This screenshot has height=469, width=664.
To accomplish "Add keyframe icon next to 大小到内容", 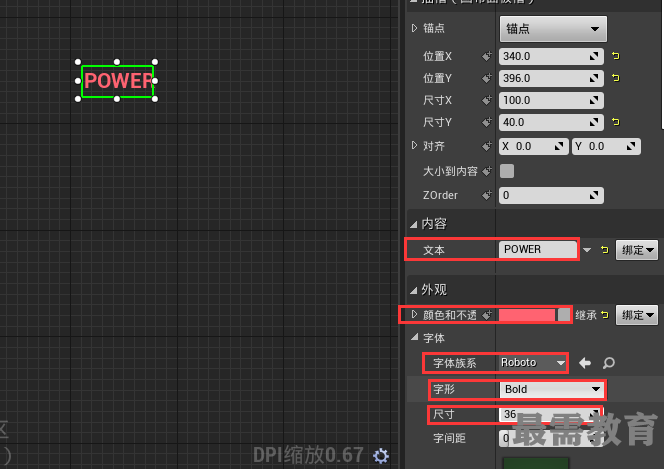I will [x=487, y=171].
